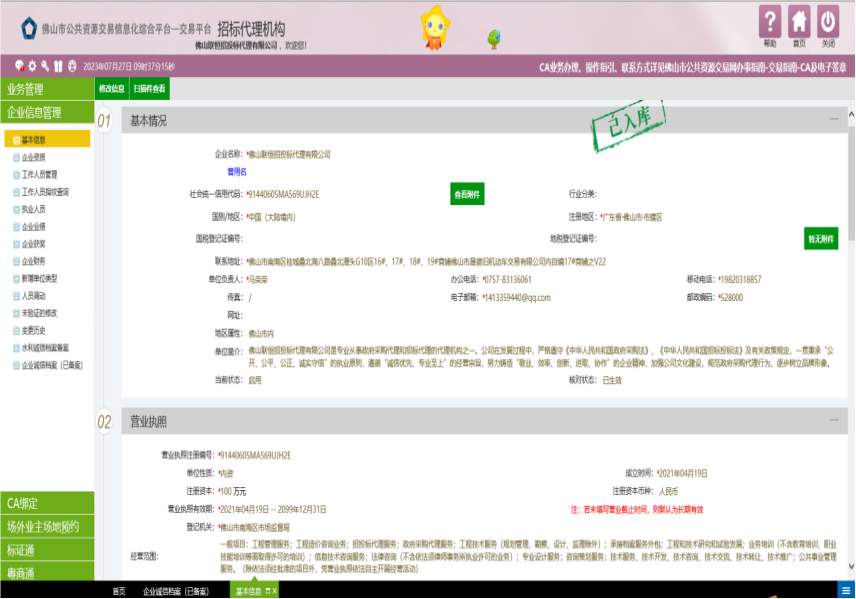Click the star mascot icon in header
856x599 pixels.
(436, 25)
